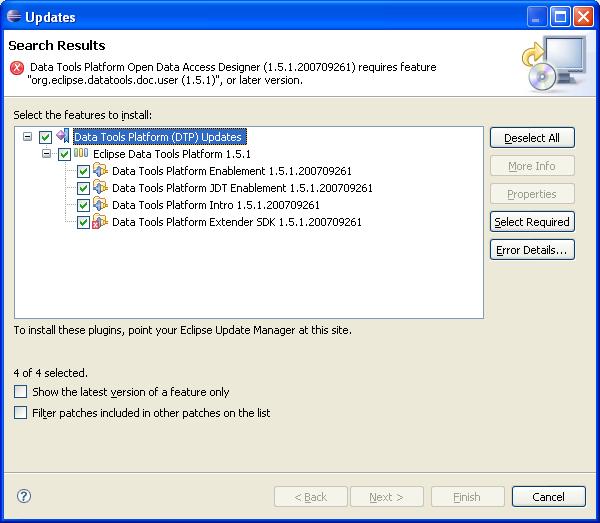The height and width of the screenshot is (523, 600).
Task: Select Data Tools Platform Extender SDK row
Action: (x=237, y=222)
